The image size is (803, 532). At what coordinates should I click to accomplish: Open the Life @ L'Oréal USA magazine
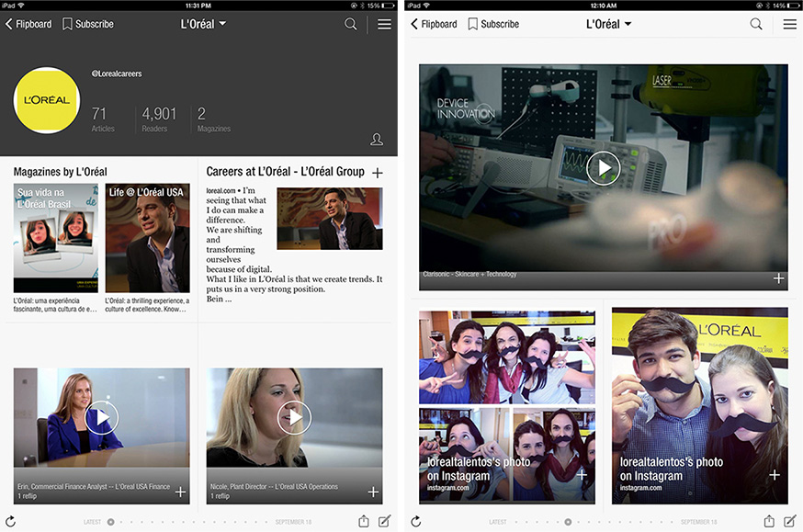tap(147, 238)
